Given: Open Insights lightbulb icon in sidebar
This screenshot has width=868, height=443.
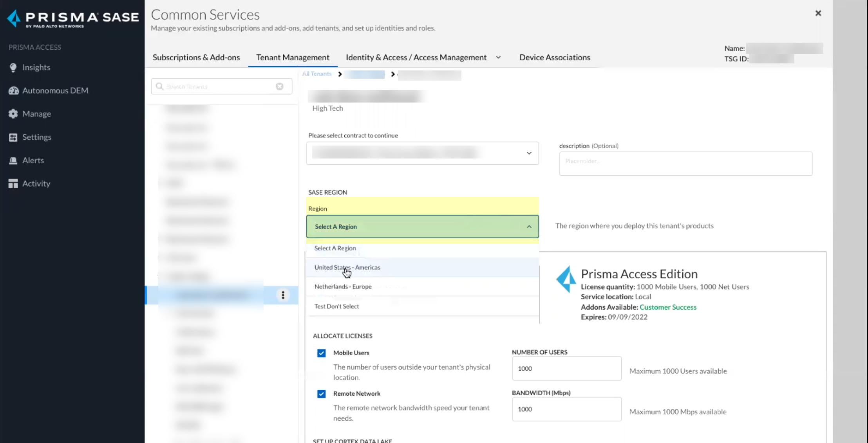Looking at the screenshot, I should [x=13, y=67].
